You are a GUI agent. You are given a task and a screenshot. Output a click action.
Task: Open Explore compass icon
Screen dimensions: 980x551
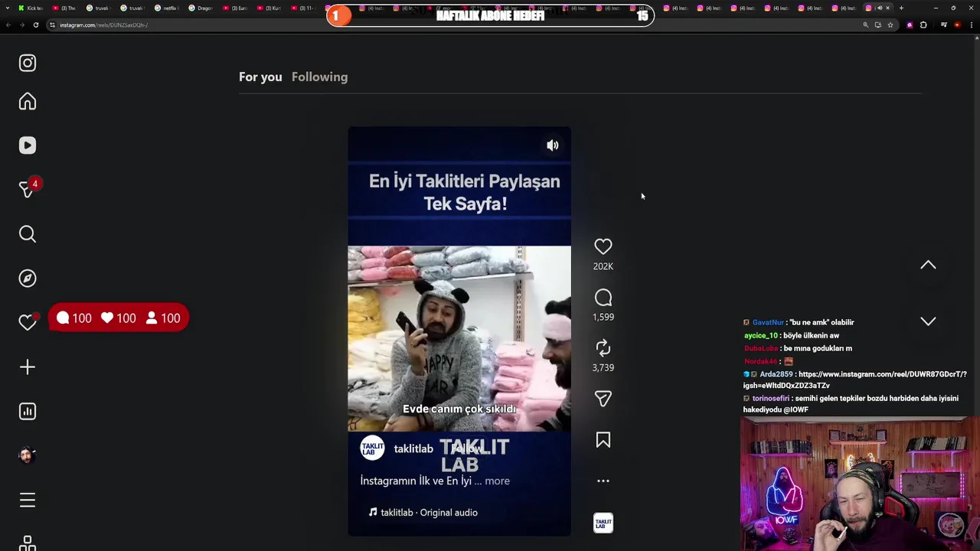28,279
